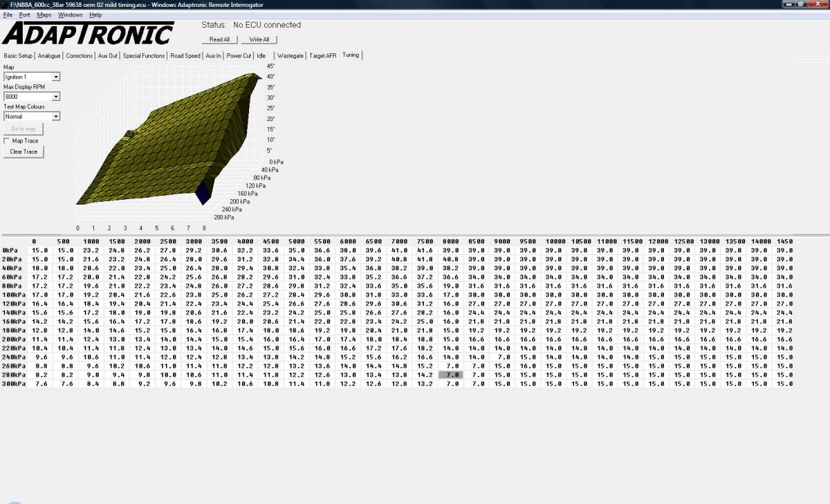Image resolution: width=830 pixels, height=504 pixels.
Task: Switch to the Target AFR tab
Action: pyautogui.click(x=322, y=56)
